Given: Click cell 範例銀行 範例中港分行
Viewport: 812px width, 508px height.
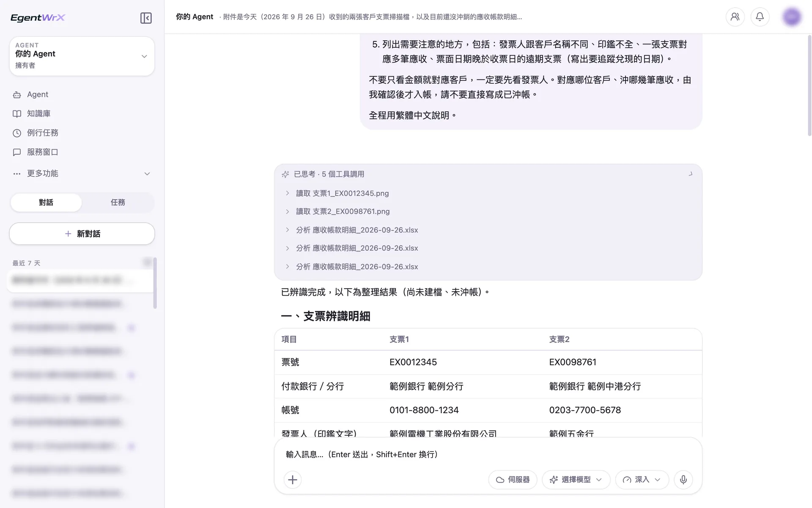Looking at the screenshot, I should (x=595, y=386).
